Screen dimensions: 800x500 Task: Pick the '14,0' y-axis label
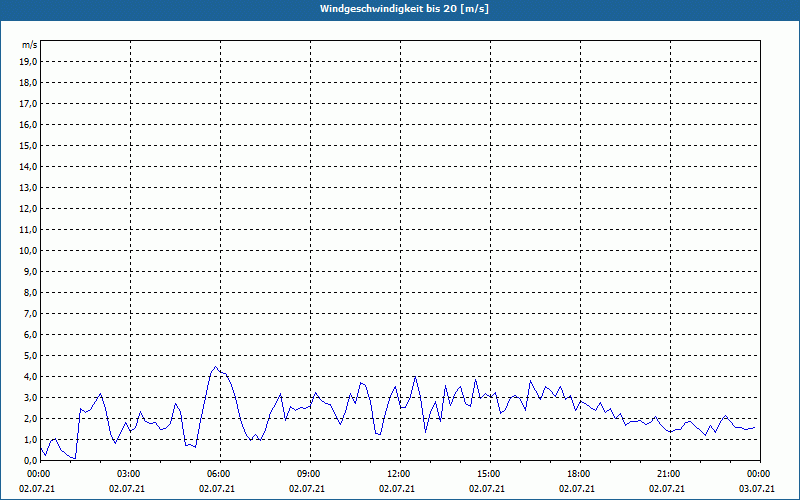click(28, 166)
